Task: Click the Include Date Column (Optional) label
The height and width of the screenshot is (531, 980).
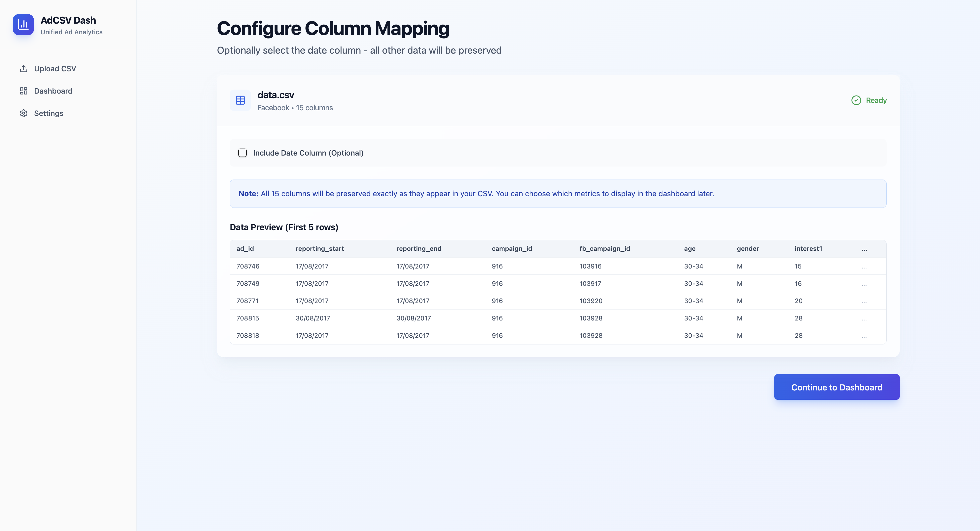Action: point(308,153)
